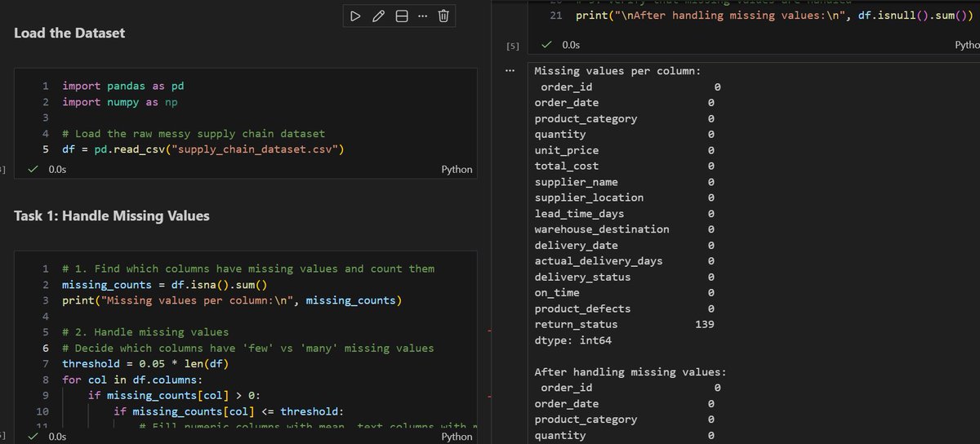Viewport: 980px width, 444px height.
Task: Click the # 2. Handle missing values comment
Action: tap(145, 332)
